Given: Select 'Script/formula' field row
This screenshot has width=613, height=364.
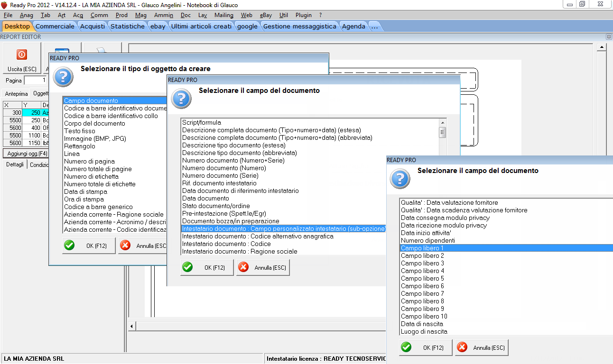Looking at the screenshot, I should coord(310,122).
